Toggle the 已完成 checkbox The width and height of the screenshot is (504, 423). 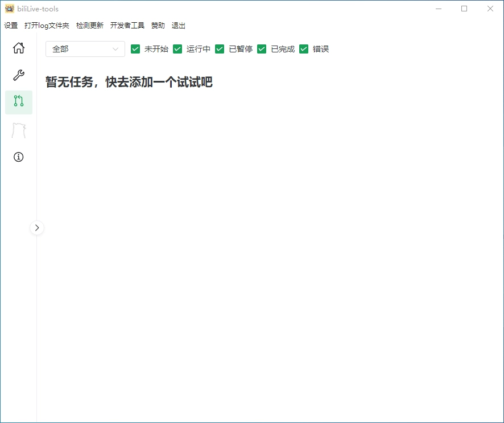(x=262, y=49)
